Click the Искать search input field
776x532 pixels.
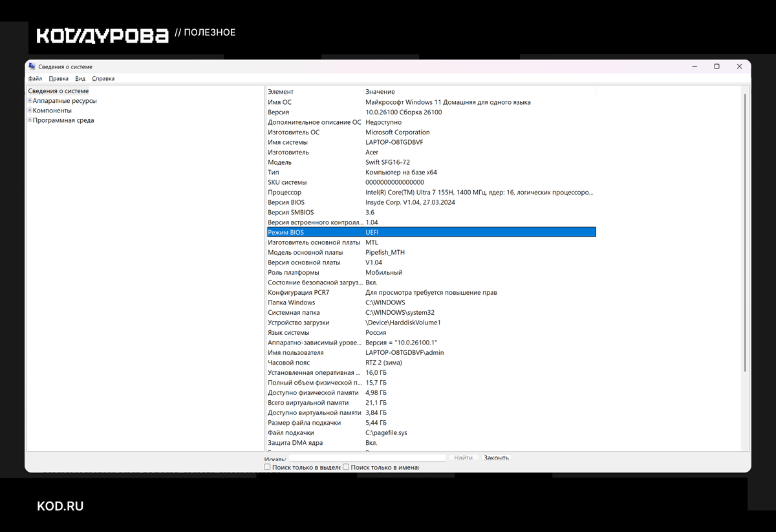click(x=367, y=458)
